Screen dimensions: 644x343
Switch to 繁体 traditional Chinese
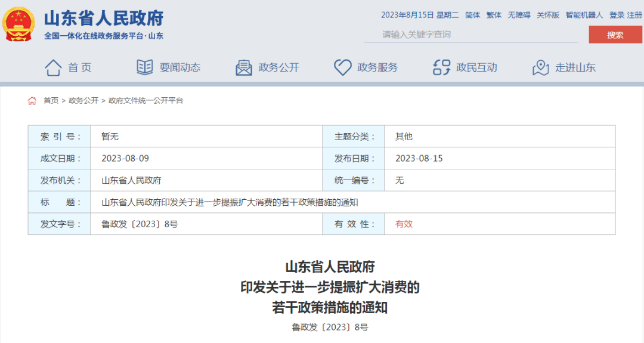(x=494, y=15)
